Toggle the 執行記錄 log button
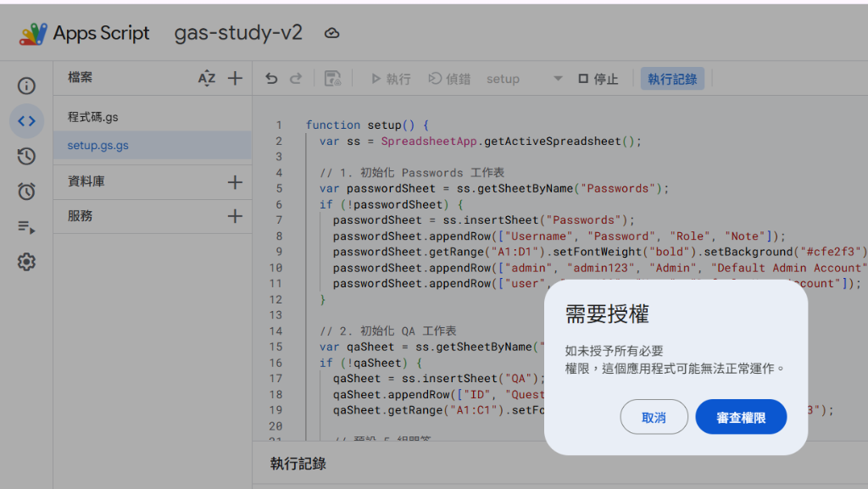Viewport: 868px width, 489px height. click(x=672, y=79)
